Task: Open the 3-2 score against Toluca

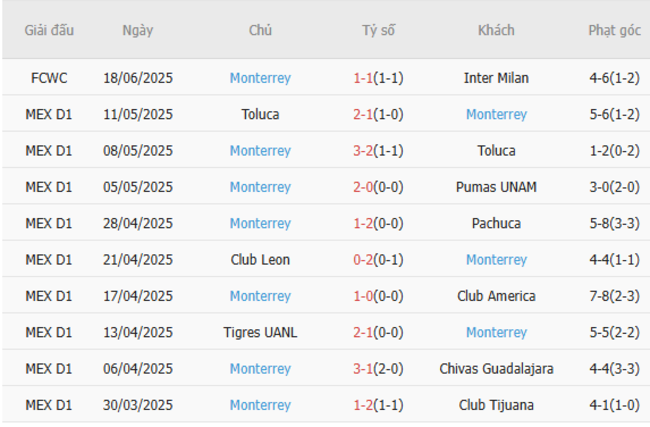Action: point(364,151)
